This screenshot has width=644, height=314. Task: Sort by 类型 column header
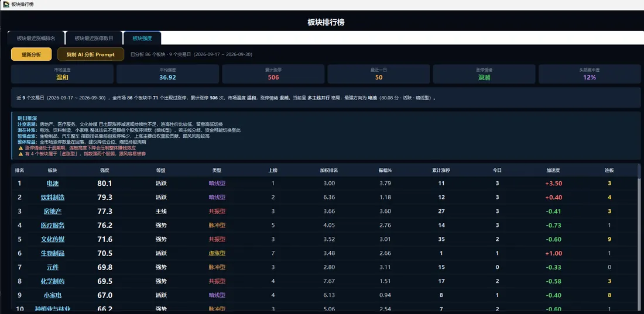tap(217, 170)
